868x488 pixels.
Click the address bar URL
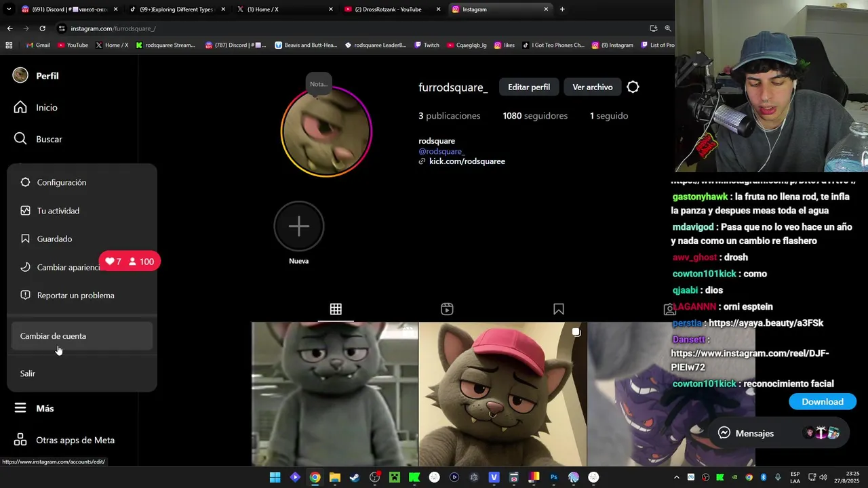pyautogui.click(x=113, y=28)
